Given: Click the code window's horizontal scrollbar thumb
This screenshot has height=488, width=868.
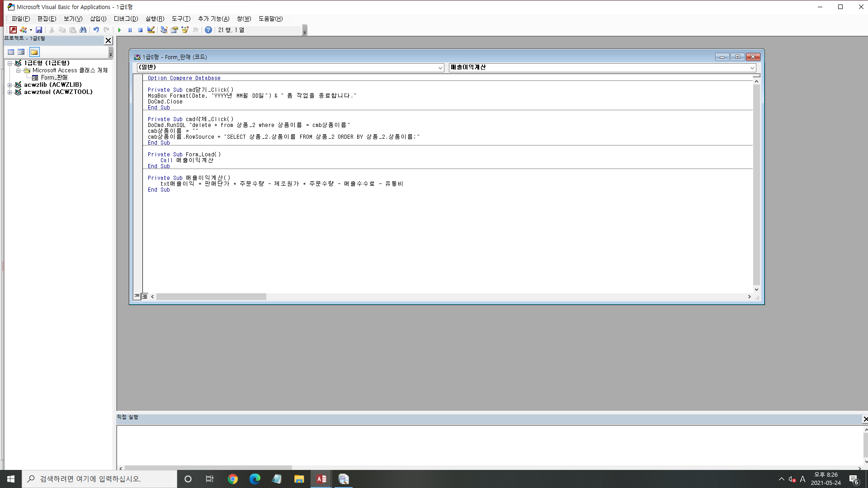Looking at the screenshot, I should tap(211, 297).
